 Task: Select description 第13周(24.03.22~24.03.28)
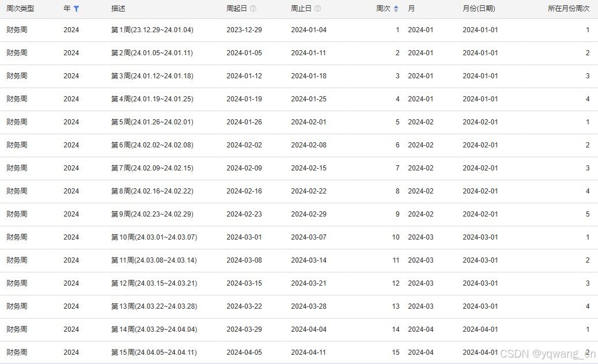coord(154,306)
